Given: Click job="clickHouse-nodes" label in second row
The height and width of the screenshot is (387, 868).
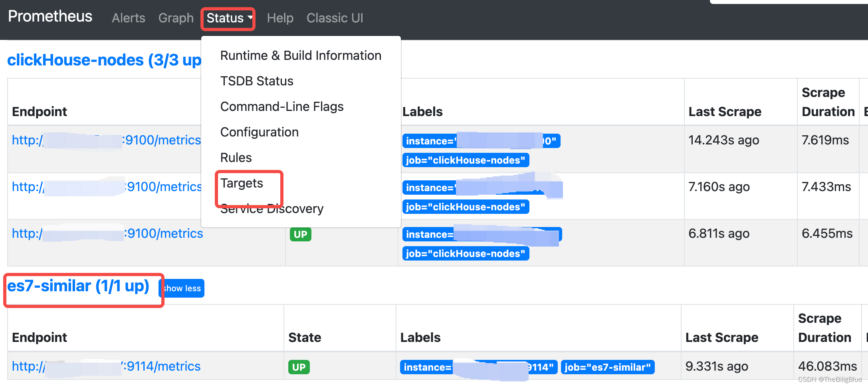Looking at the screenshot, I should [x=466, y=207].
